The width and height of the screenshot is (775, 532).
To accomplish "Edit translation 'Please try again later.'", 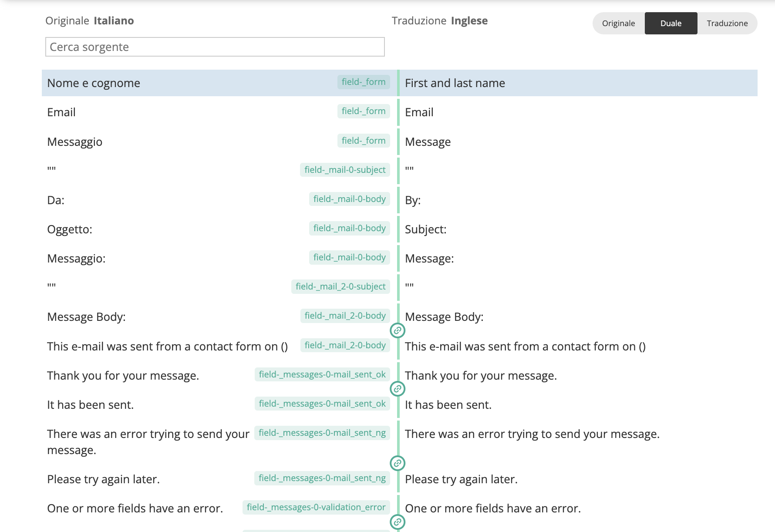I will (461, 479).
